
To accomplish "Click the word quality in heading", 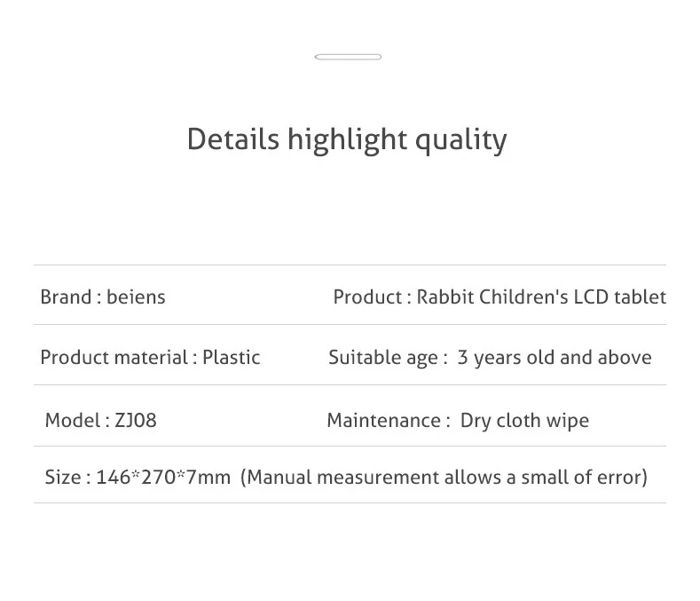I will 461,140.
